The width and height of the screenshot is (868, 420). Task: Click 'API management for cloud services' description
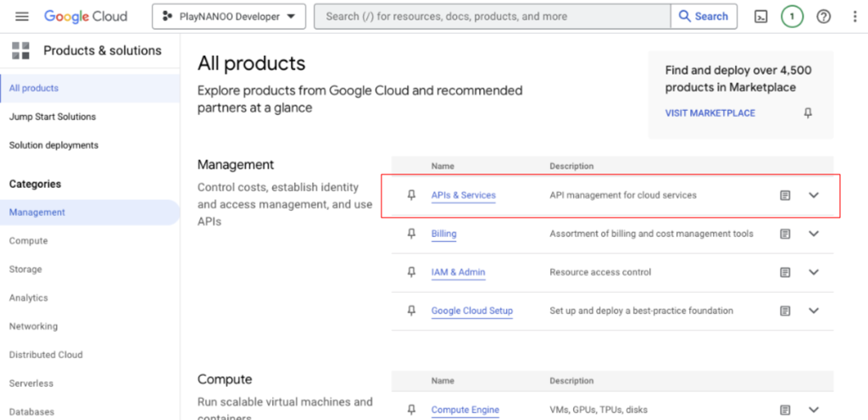(623, 195)
